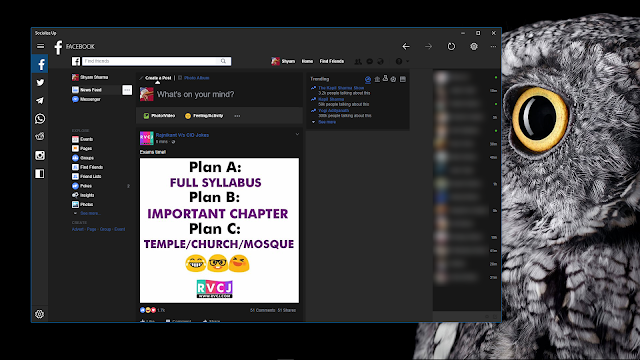Image resolution: width=640 pixels, height=360 pixels.
Task: Open Reddit from the sidebar
Action: click(x=40, y=137)
